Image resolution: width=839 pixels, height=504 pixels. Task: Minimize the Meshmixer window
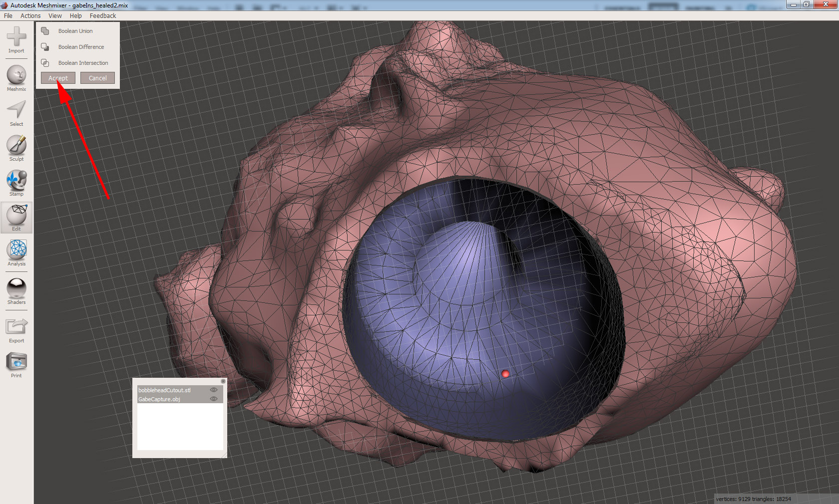click(793, 4)
